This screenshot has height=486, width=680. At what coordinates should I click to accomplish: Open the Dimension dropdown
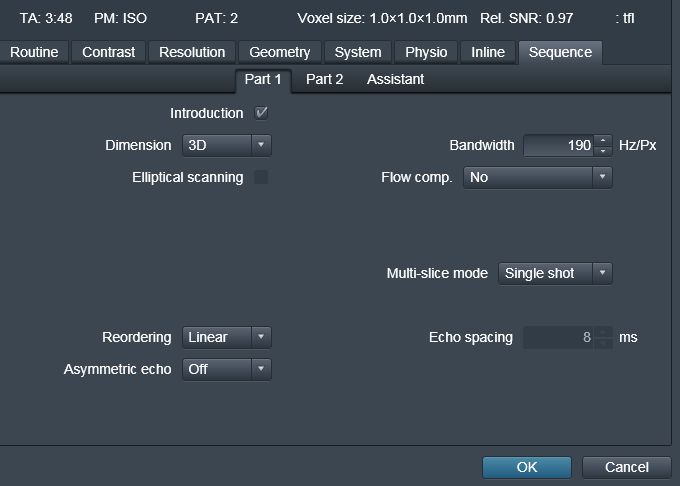pyautogui.click(x=227, y=145)
